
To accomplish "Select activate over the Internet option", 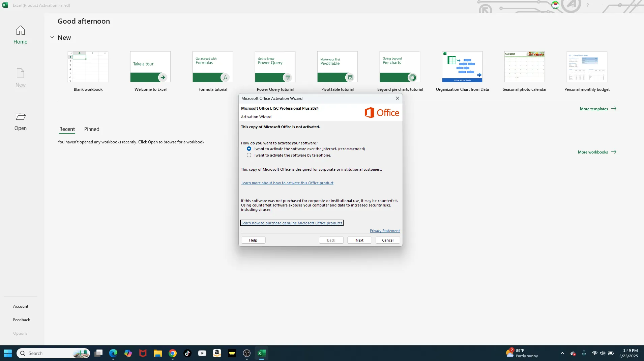I will coord(249,149).
